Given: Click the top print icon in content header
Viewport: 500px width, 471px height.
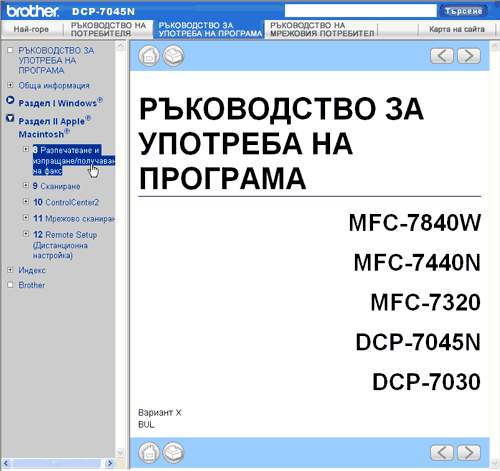Looking at the screenshot, I should click(x=173, y=56).
